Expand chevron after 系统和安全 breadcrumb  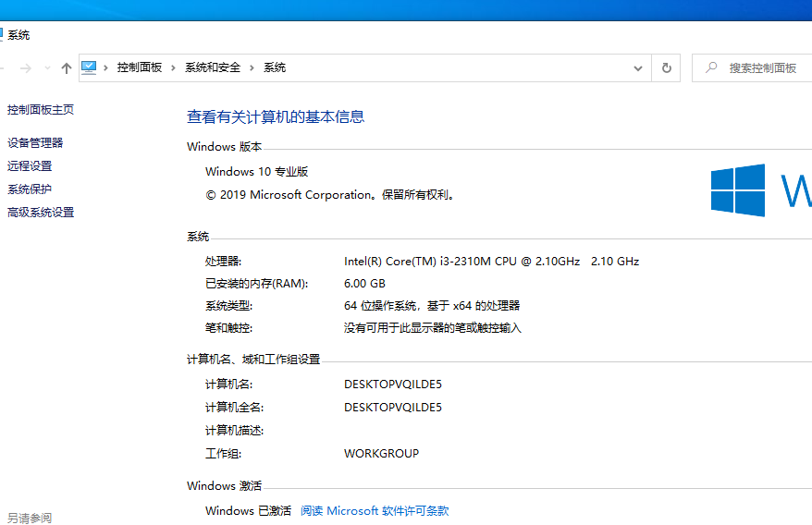252,67
